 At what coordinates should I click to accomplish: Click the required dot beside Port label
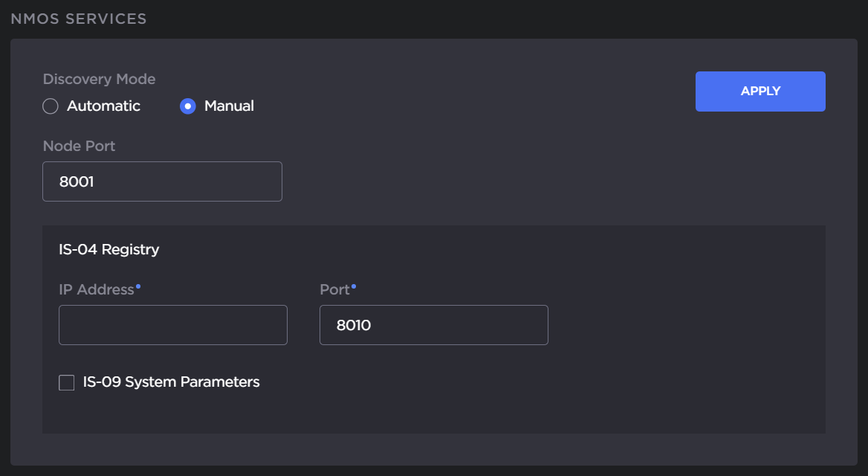(354, 286)
